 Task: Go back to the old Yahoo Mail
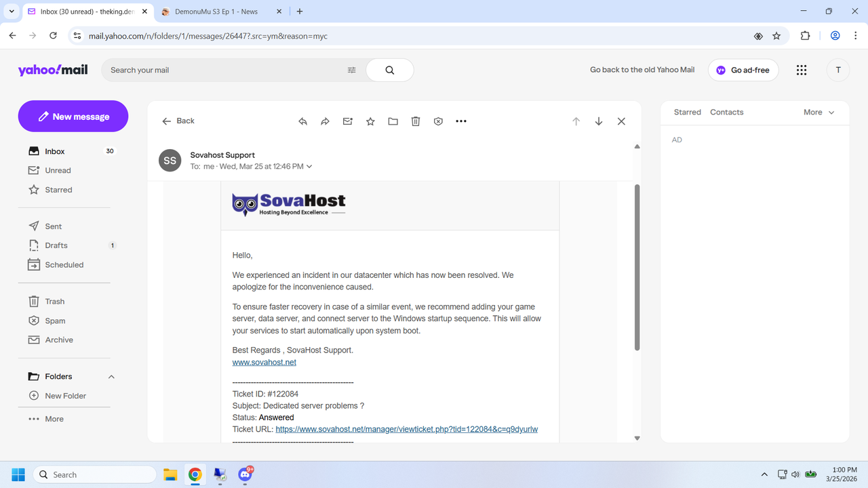click(x=642, y=70)
